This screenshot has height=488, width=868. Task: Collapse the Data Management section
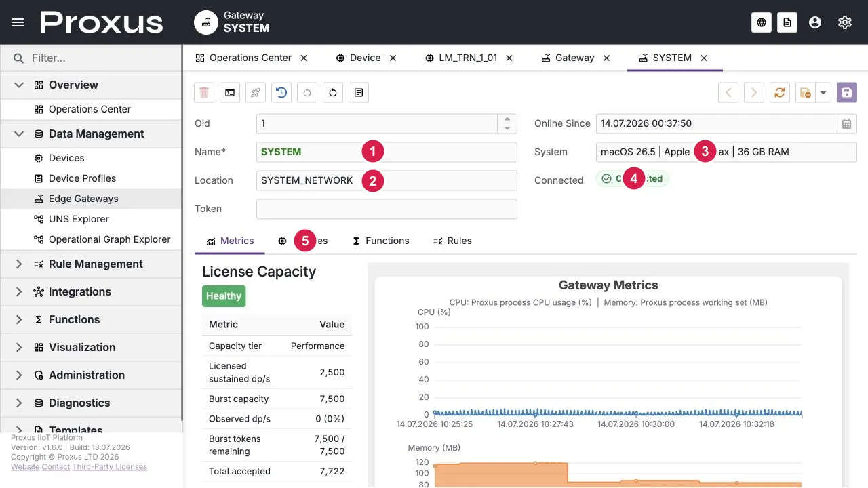tap(19, 134)
